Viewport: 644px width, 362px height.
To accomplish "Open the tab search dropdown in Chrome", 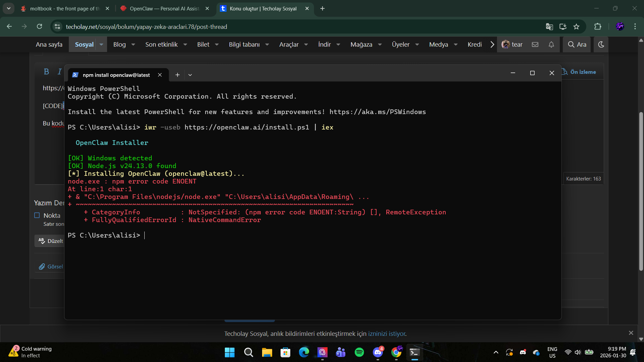I will pyautogui.click(x=9, y=8).
